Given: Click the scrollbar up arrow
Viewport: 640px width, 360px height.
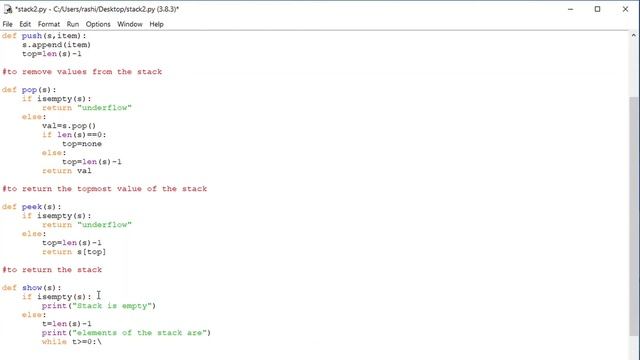Looking at the screenshot, I should coord(633,36).
